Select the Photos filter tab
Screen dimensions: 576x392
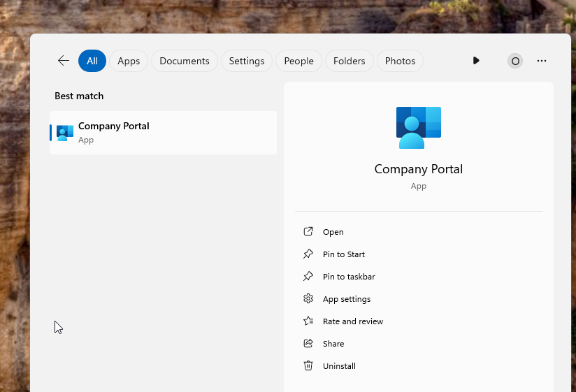401,61
